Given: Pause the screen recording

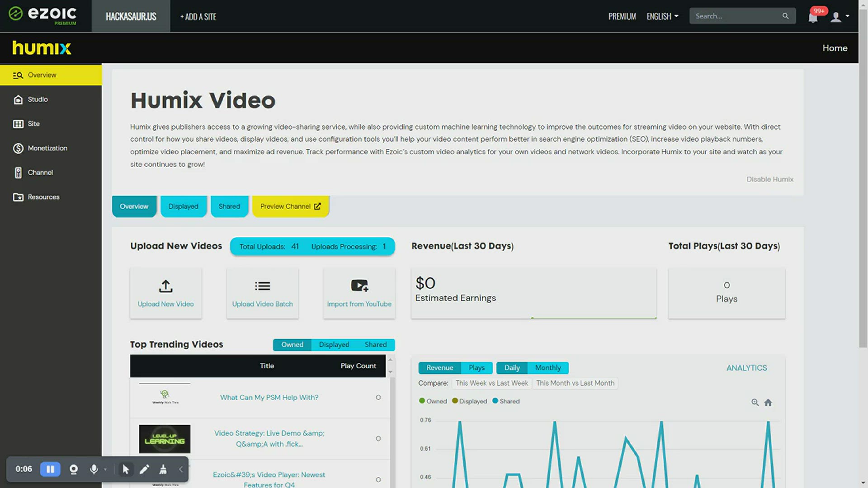Looking at the screenshot, I should click(50, 469).
